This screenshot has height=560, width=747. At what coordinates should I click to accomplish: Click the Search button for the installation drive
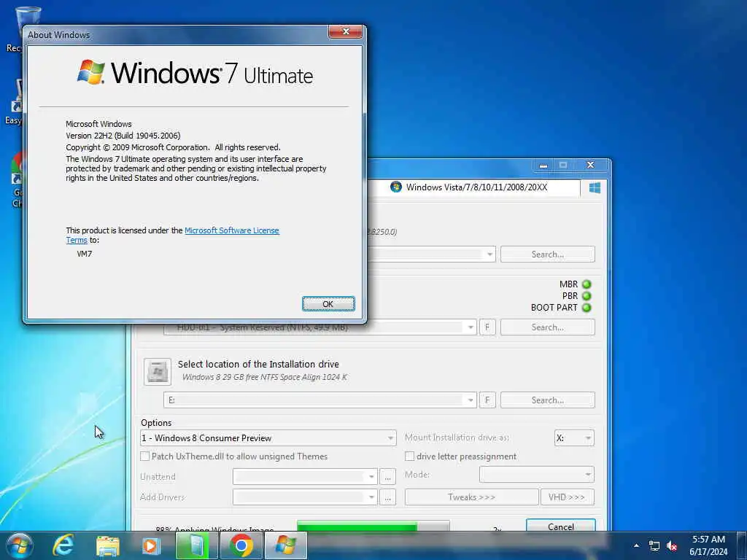tap(547, 400)
